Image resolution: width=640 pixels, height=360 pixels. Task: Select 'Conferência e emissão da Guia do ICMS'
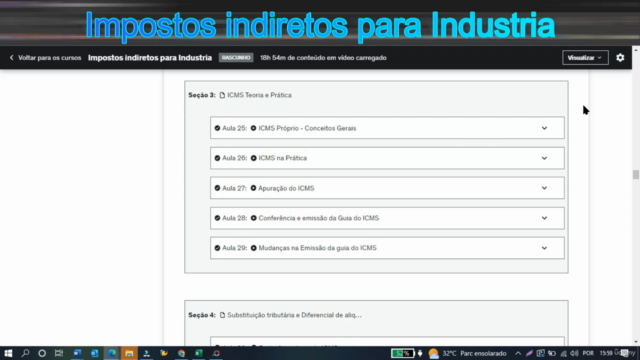tap(318, 218)
